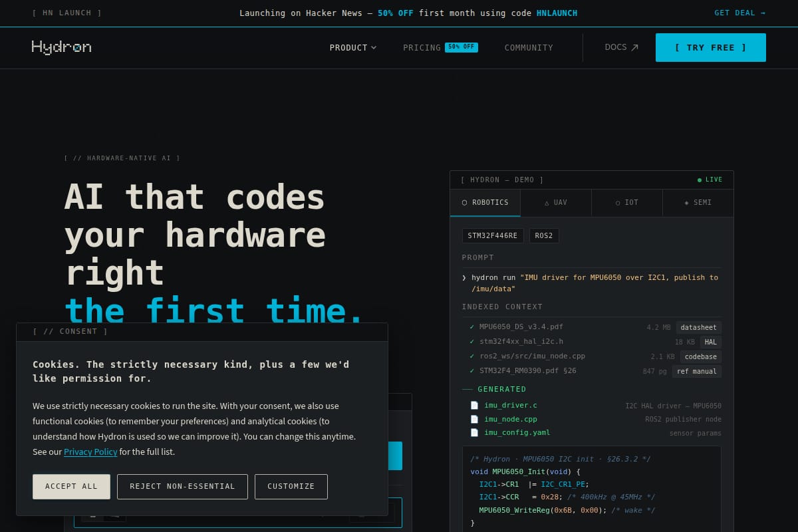Click the CUSTOMIZE cookies button
The height and width of the screenshot is (532, 798).
pyautogui.click(x=291, y=486)
